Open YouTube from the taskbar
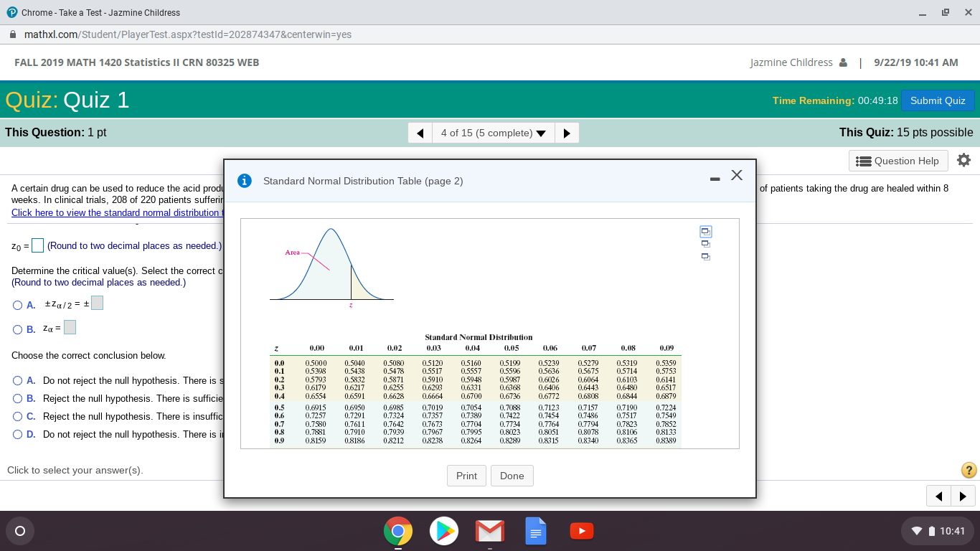 (x=581, y=531)
